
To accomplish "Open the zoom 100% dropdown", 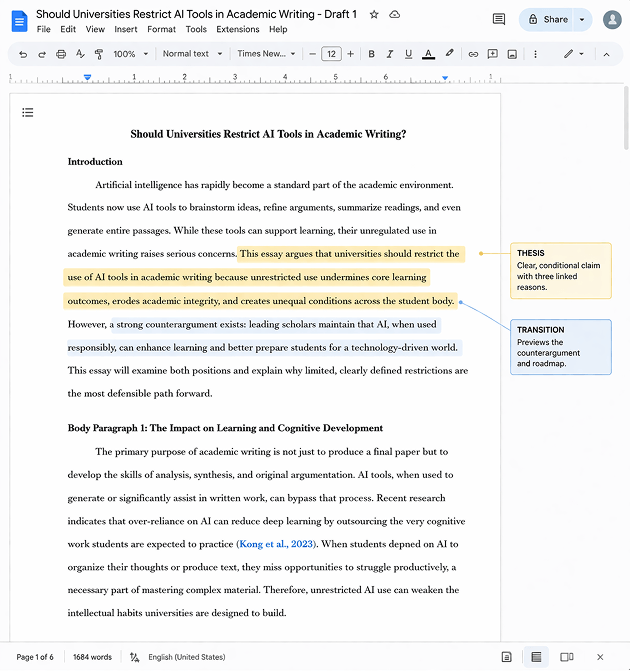I will [x=130, y=54].
